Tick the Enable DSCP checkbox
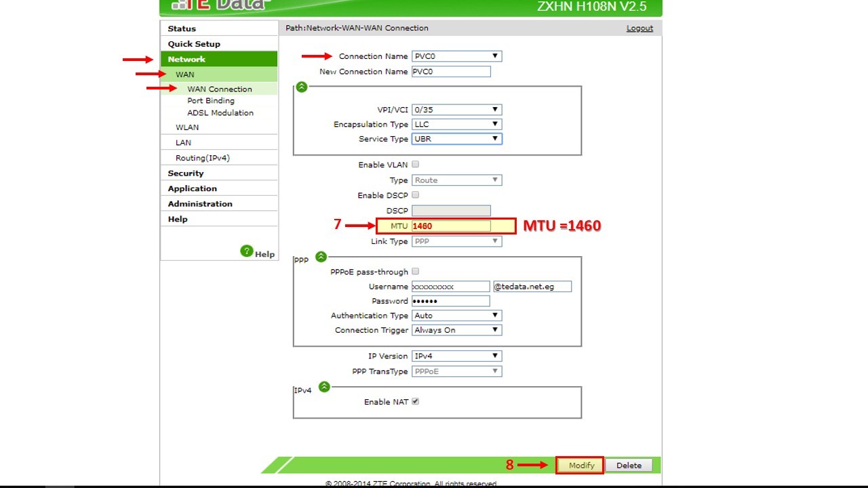Screen dimensions: 868x488 click(x=416, y=195)
